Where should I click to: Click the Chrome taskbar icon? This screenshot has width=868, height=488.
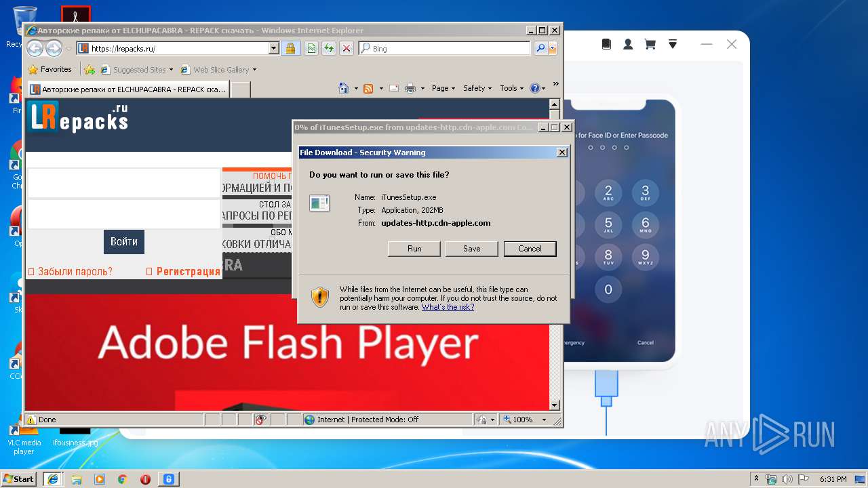pos(122,479)
